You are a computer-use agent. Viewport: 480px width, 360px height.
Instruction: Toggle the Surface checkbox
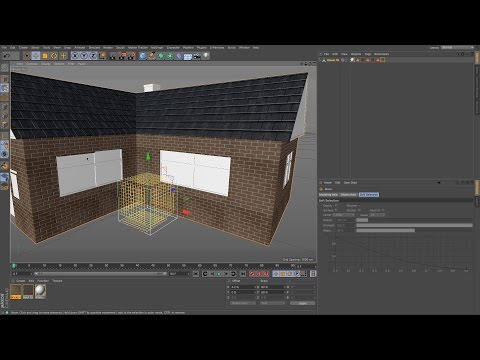pyautogui.click(x=336, y=210)
